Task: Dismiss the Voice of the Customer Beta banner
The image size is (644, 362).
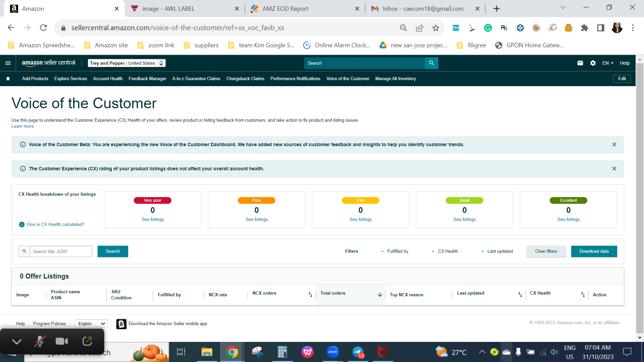Action: coord(614,144)
